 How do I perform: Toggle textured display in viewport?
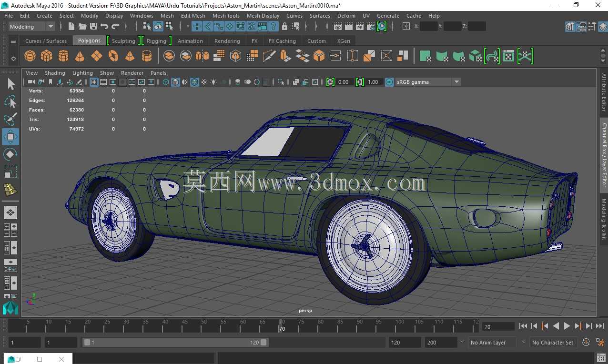click(204, 82)
